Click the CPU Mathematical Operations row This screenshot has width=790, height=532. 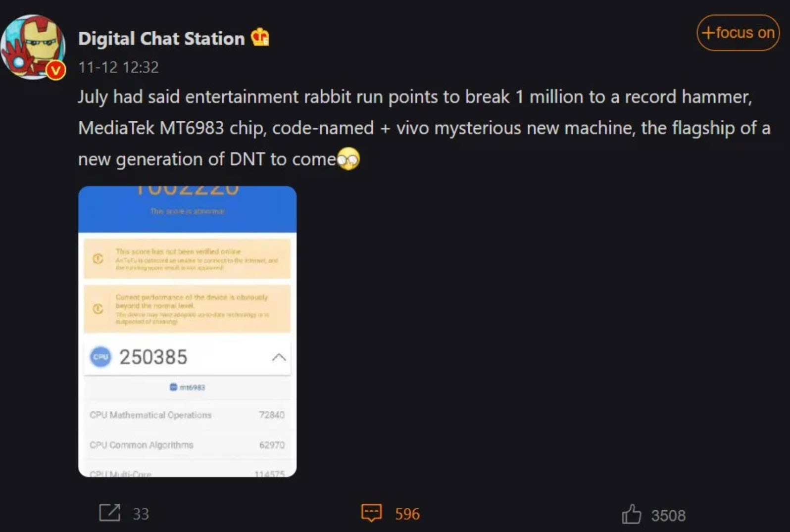click(187, 415)
